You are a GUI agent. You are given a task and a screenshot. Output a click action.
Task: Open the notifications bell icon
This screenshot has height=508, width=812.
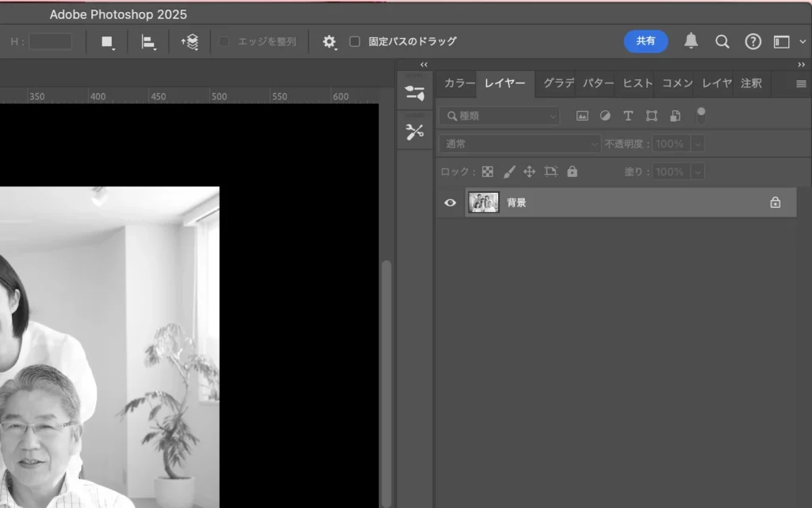pos(691,41)
